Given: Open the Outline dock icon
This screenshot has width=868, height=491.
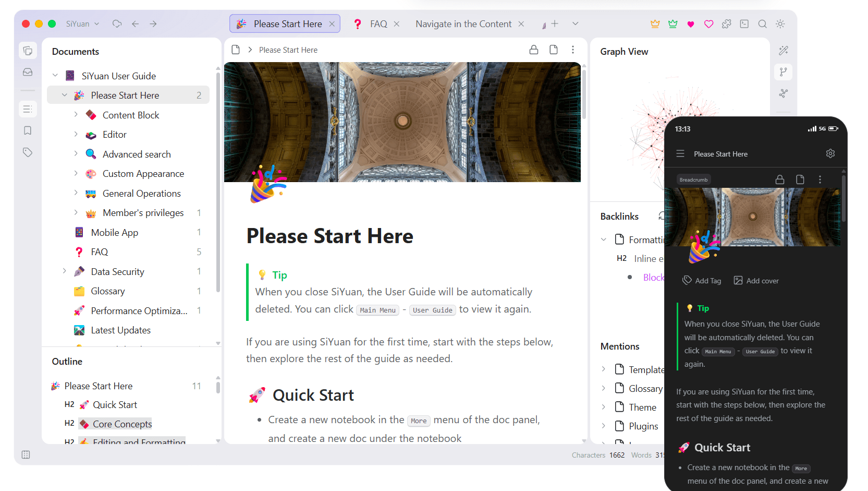Looking at the screenshot, I should pyautogui.click(x=28, y=109).
